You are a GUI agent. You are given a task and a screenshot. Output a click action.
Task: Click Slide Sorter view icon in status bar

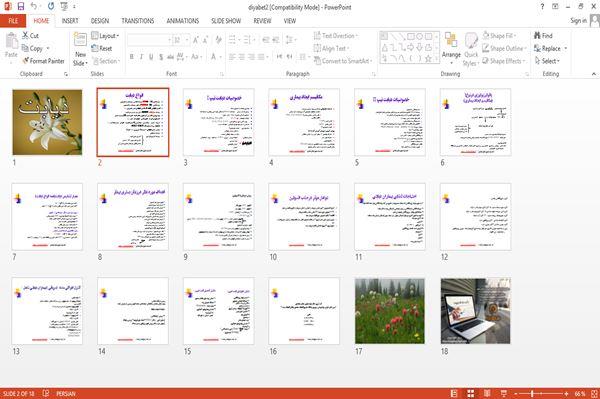click(x=471, y=393)
